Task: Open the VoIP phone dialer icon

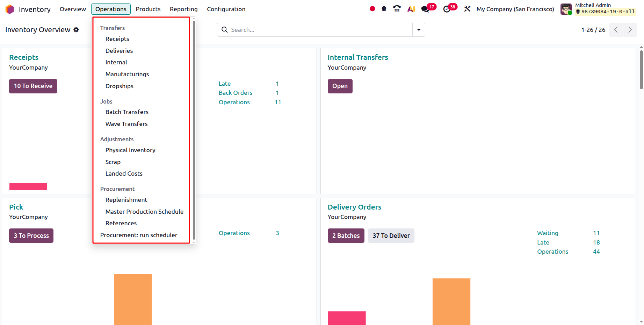Action: (397, 9)
